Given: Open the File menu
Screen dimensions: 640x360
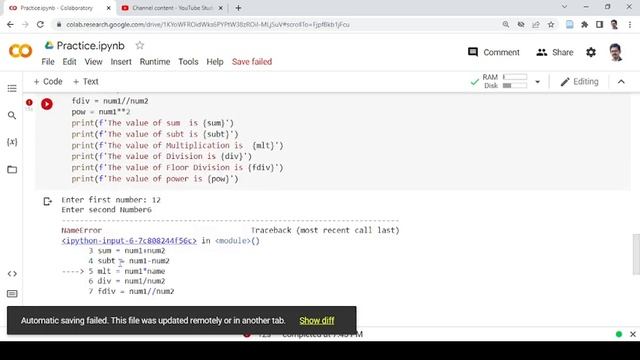Looking at the screenshot, I should pyautogui.click(x=48, y=62).
